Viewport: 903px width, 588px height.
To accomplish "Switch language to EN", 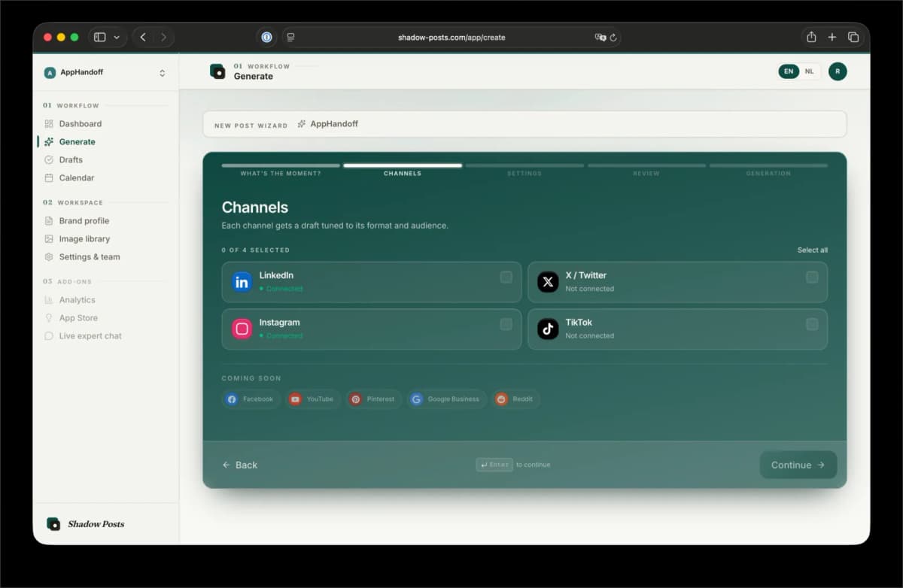I will 789,71.
